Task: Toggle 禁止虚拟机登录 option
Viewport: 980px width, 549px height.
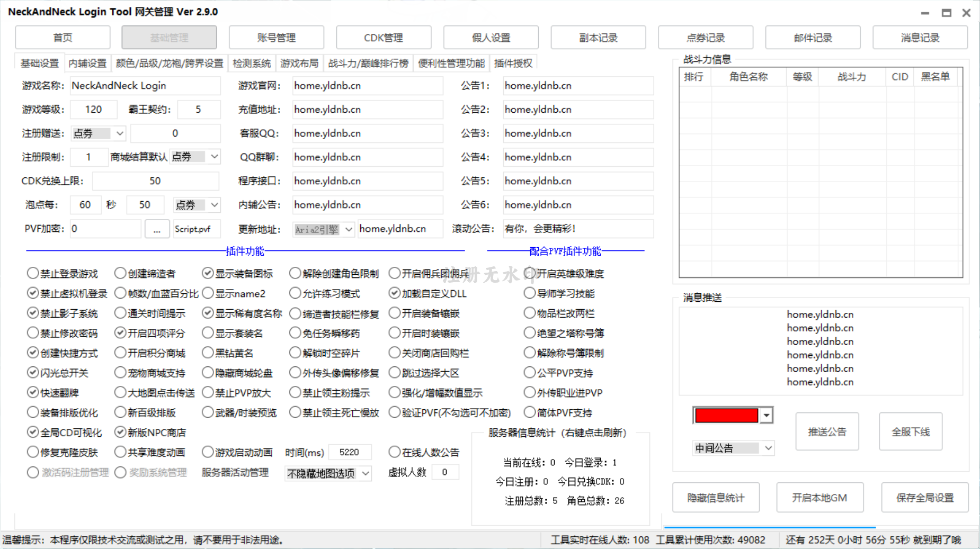Action: coord(67,293)
